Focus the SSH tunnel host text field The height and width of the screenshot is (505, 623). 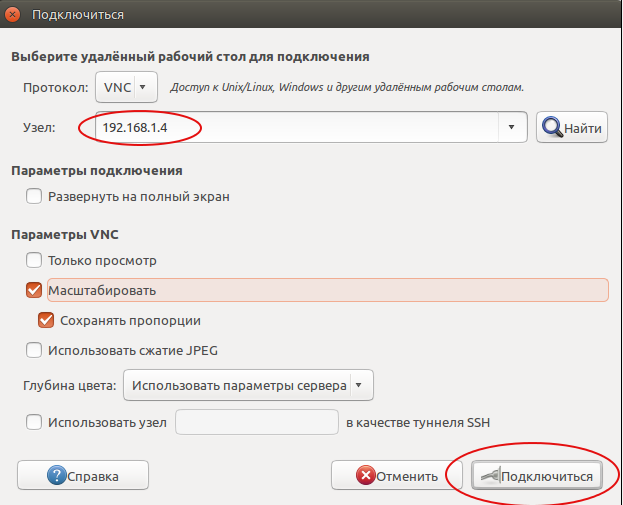pyautogui.click(x=257, y=423)
